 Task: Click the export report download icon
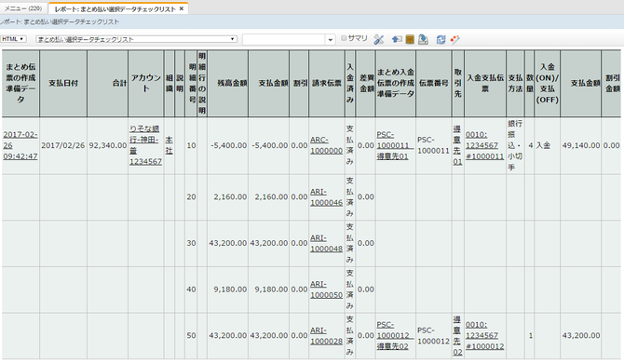(423, 39)
